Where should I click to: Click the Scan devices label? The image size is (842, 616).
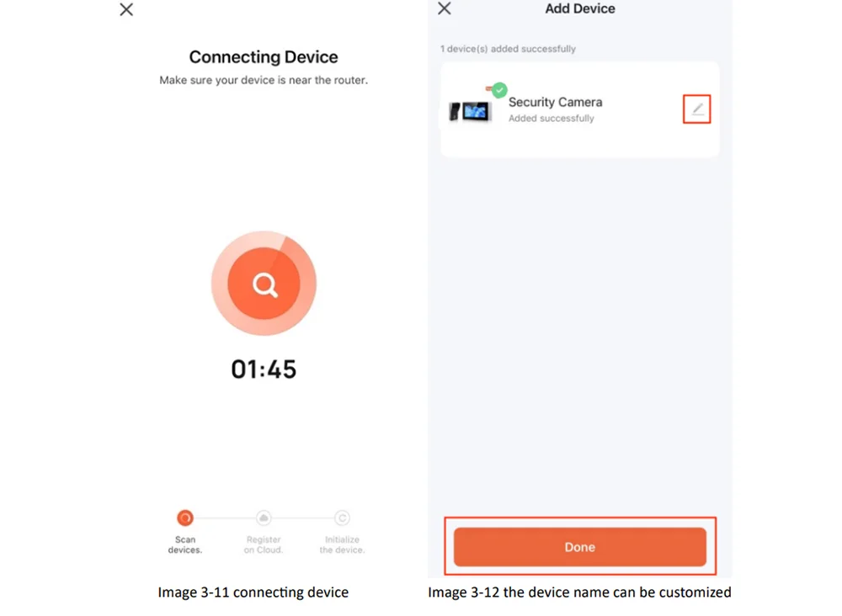[184, 544]
